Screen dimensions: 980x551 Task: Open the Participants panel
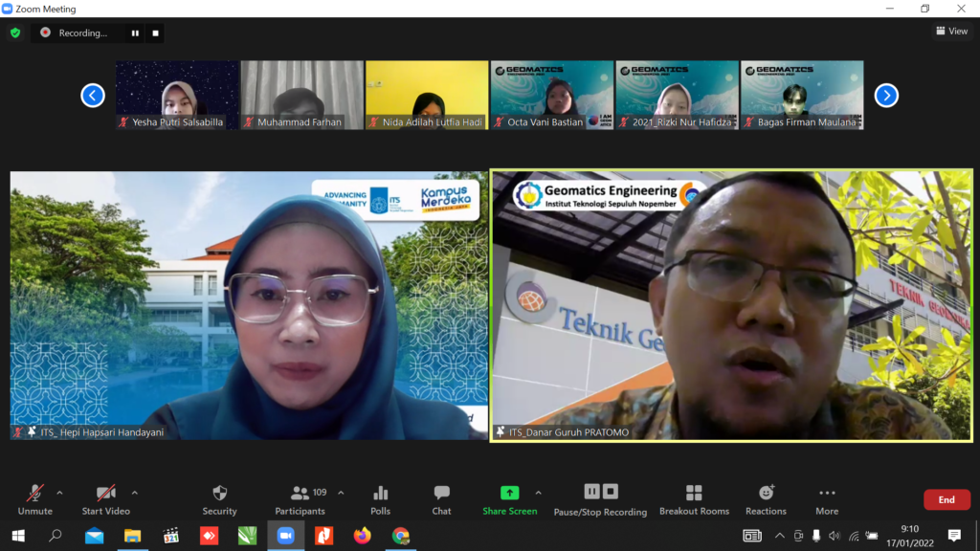point(300,499)
